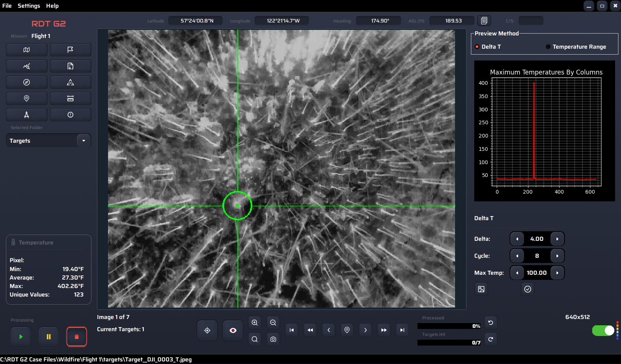Click the Image 1 of 7 label
Viewport: 621px width, 364px height.
(113, 317)
